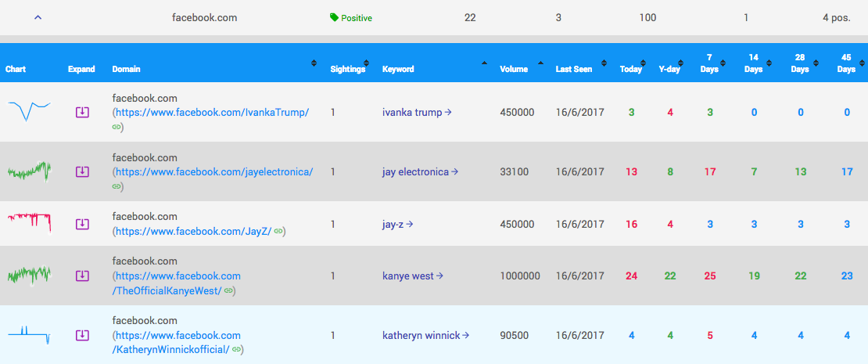Sort table by Y-day column
The height and width of the screenshot is (364, 868).
(x=680, y=63)
